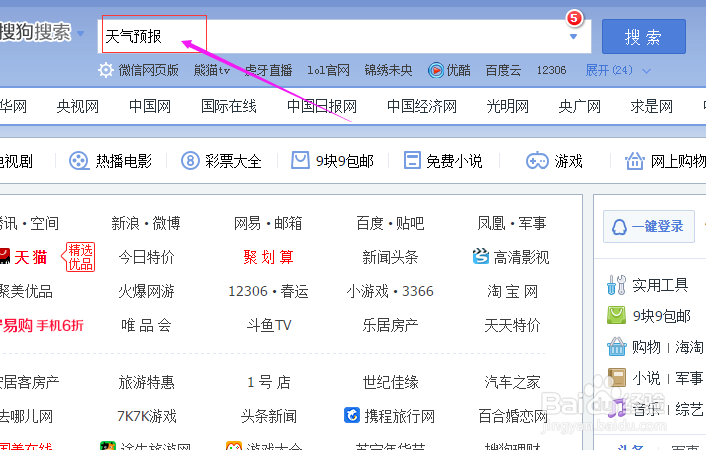Open the 旅游特惠 link
Screen dimensions: 706x450
(146, 382)
